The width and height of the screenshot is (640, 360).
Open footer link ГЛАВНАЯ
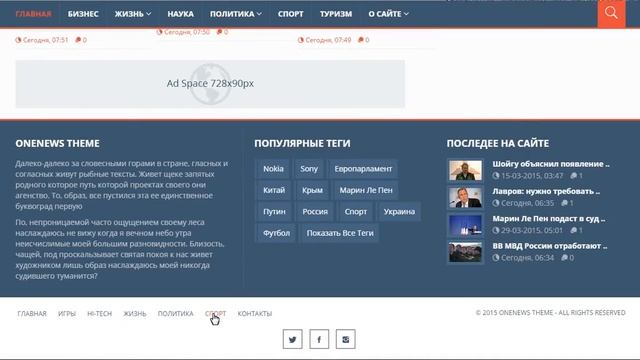click(32, 313)
